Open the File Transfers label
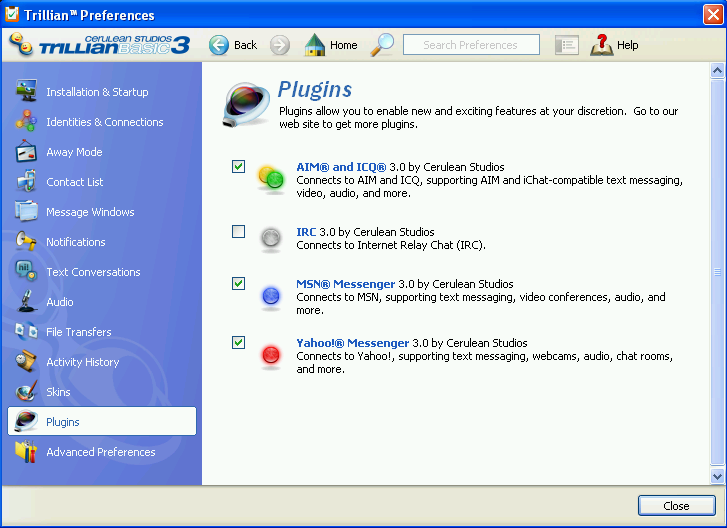This screenshot has width=727, height=528. click(x=79, y=332)
